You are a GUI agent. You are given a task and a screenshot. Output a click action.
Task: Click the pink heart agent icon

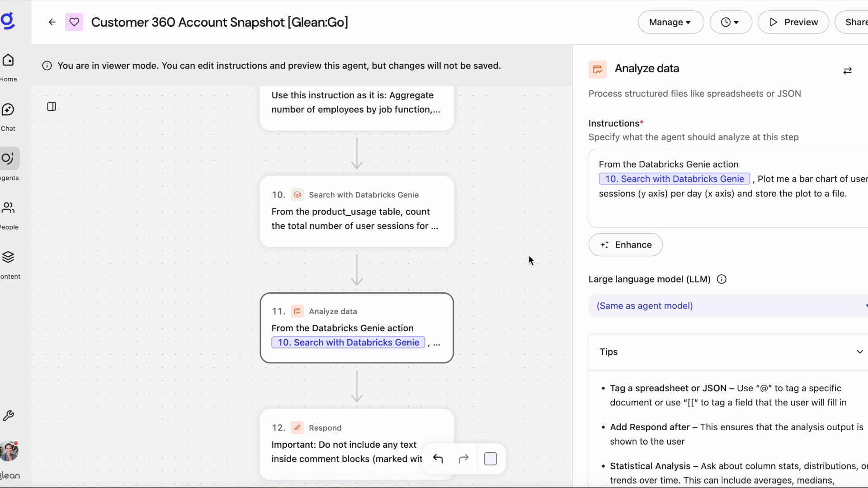coord(74,22)
